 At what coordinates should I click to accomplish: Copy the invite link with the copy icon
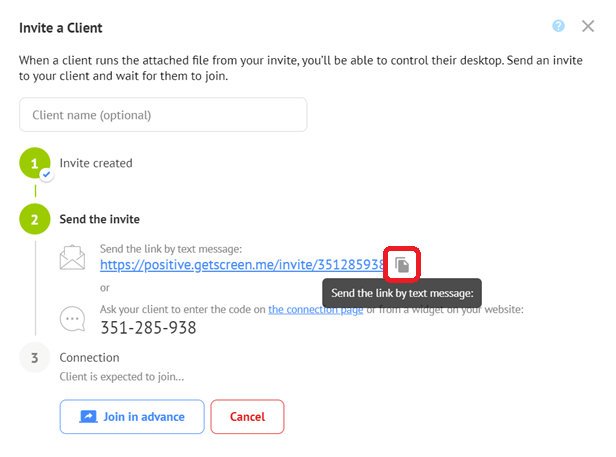(402, 264)
